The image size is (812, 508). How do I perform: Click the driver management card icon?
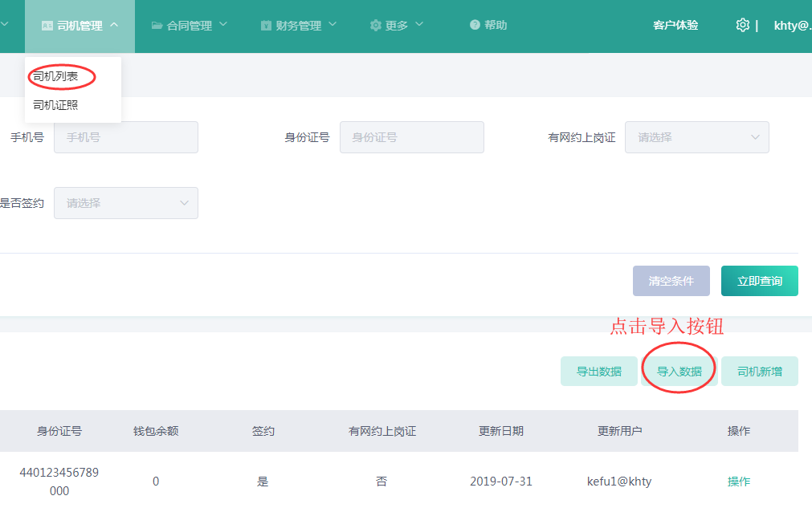[x=47, y=26]
